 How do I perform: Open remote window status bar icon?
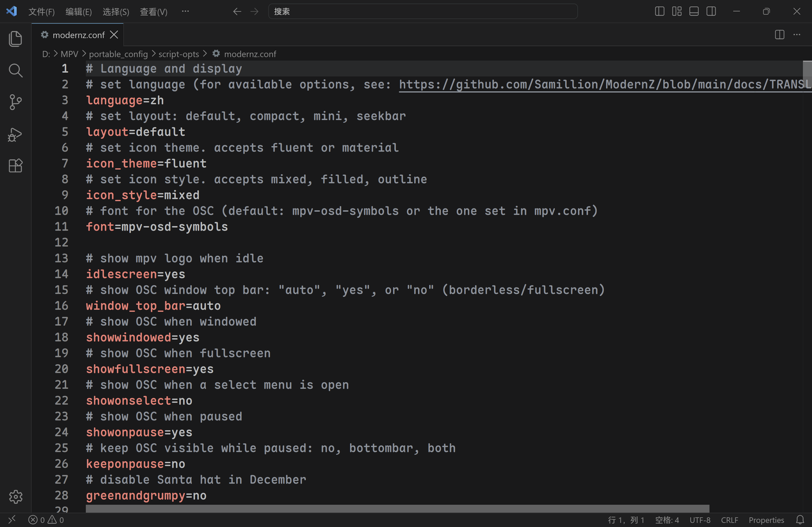[12, 520]
